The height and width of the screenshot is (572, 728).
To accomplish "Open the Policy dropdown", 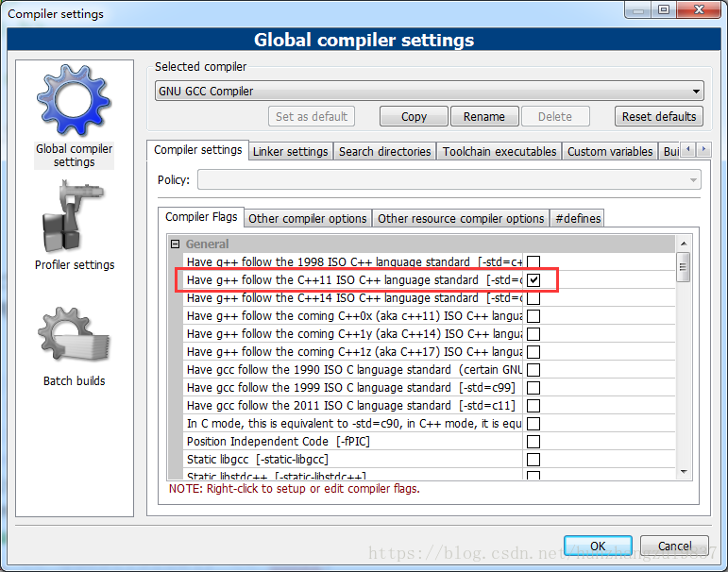I will pyautogui.click(x=449, y=179).
